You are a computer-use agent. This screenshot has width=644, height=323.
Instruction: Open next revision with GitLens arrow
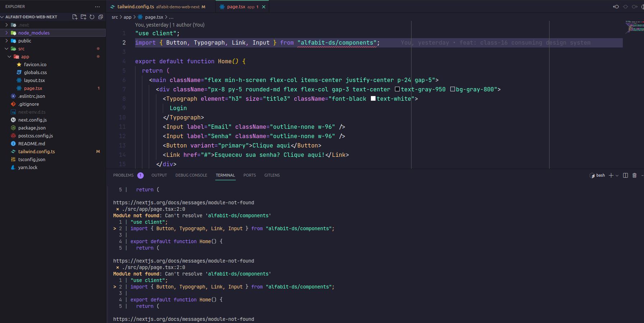coord(635,6)
